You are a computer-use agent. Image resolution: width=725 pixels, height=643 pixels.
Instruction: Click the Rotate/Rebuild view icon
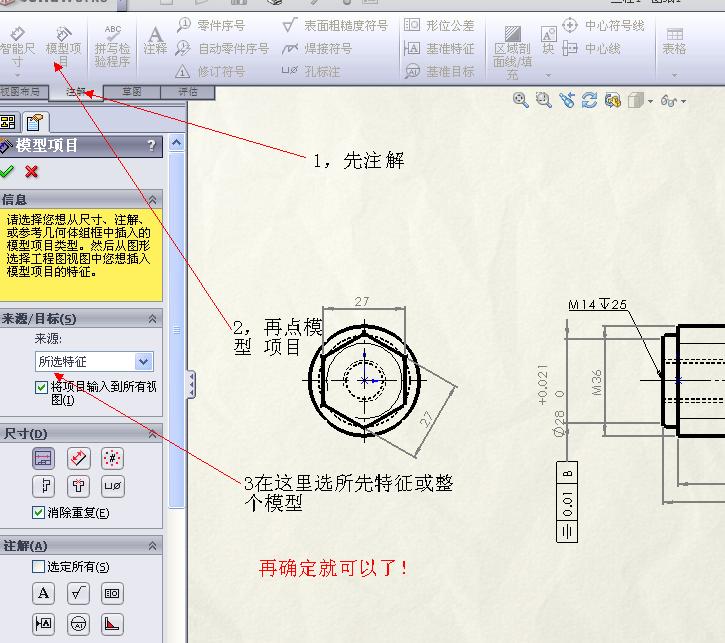[x=590, y=100]
